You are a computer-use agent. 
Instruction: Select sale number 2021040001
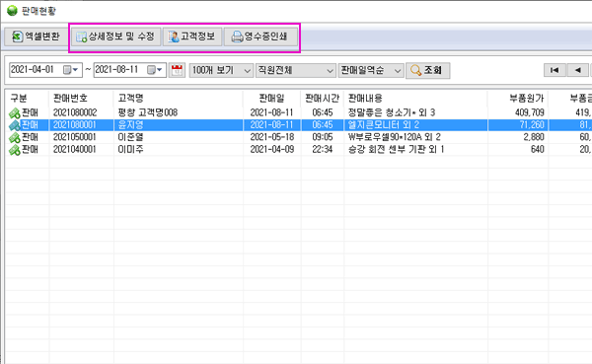tap(75, 150)
